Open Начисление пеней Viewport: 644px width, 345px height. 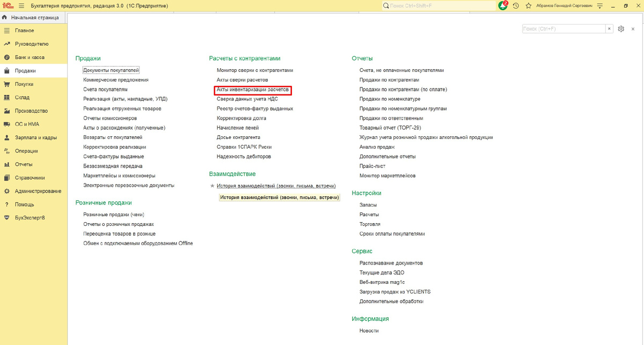(x=238, y=128)
